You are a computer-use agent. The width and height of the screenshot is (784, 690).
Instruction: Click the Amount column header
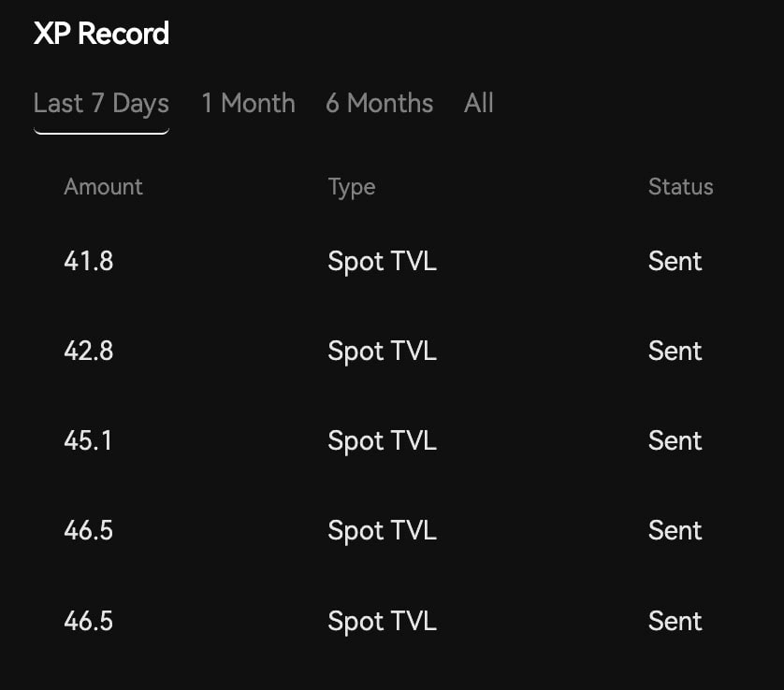point(103,187)
